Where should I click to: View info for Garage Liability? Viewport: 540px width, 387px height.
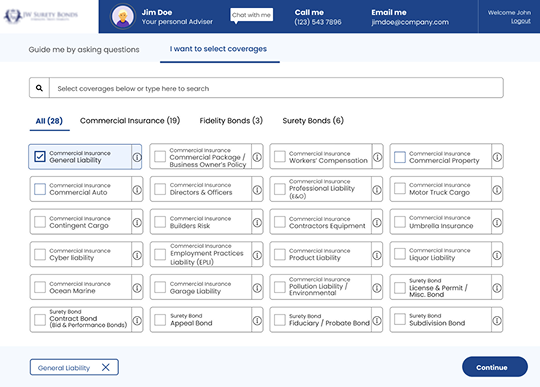257,288
